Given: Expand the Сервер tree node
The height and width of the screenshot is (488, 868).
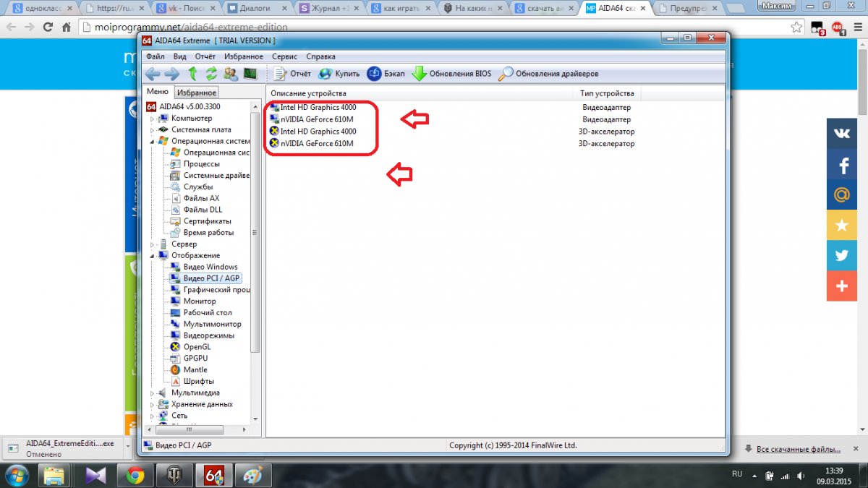Looking at the screenshot, I should click(152, 244).
